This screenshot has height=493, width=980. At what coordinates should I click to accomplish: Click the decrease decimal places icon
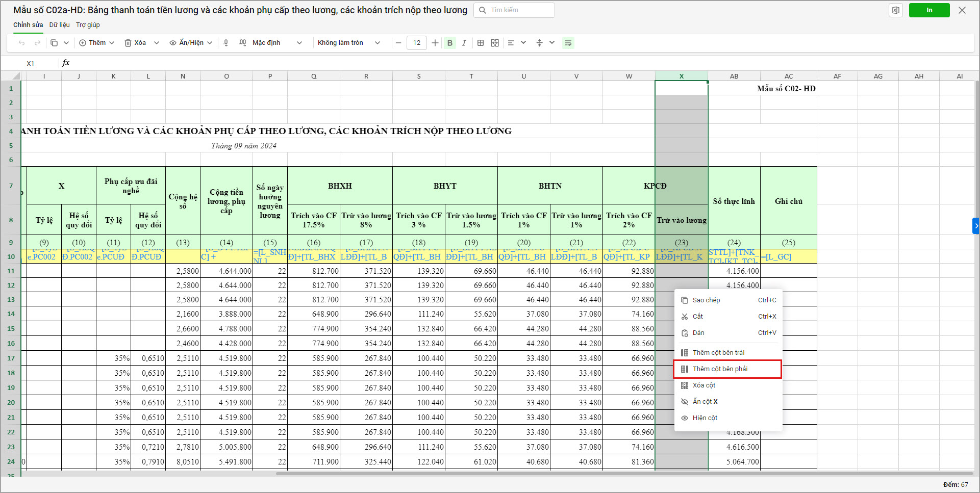point(226,43)
